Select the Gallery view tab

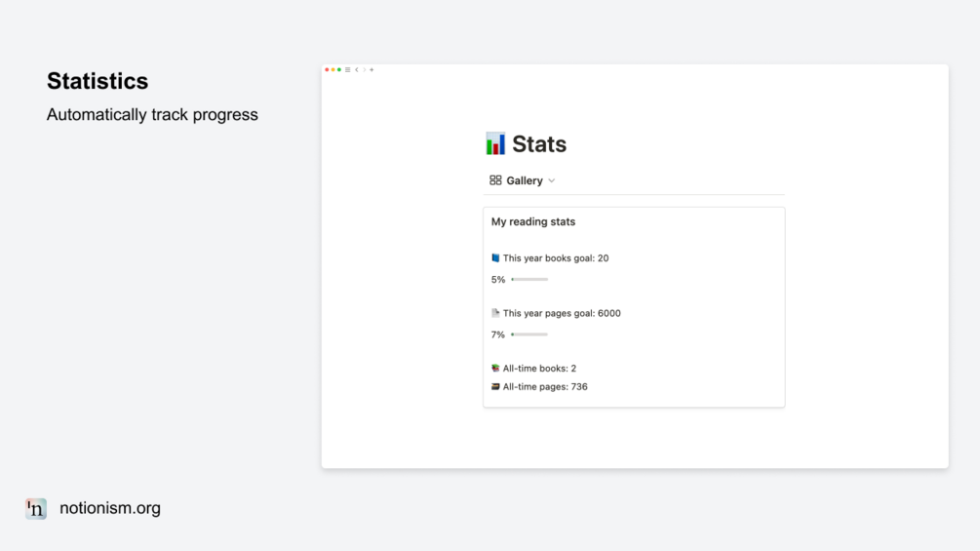[525, 180]
